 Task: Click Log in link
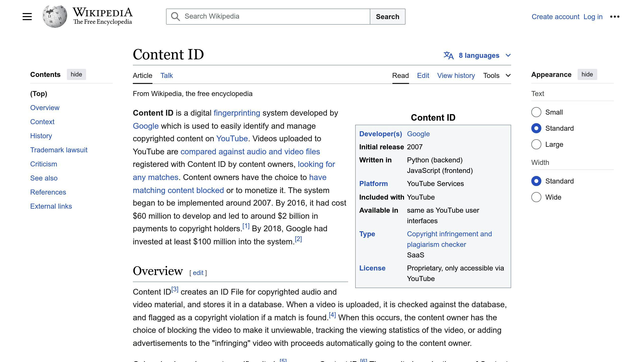(593, 17)
